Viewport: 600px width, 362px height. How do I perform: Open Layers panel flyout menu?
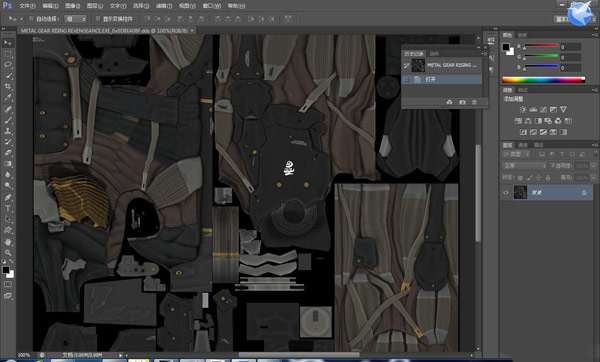(594, 145)
